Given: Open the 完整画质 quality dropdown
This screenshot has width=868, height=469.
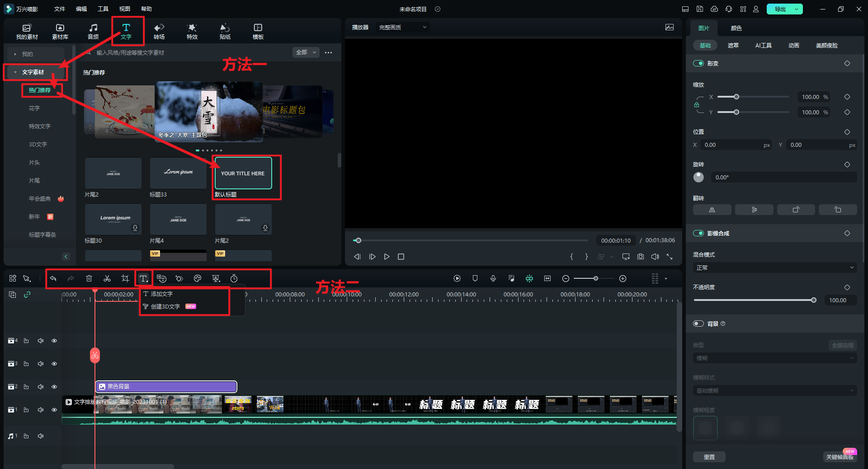Looking at the screenshot, I should (402, 28).
